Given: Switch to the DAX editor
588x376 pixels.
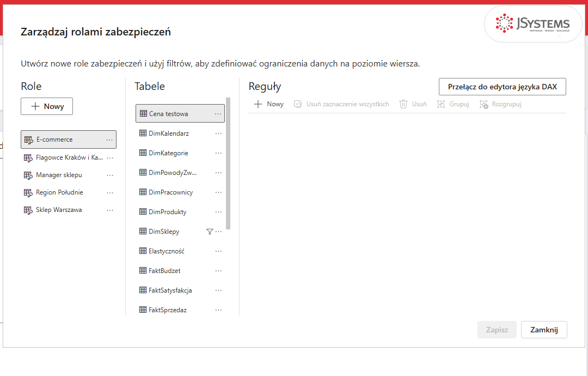Looking at the screenshot, I should [503, 87].
